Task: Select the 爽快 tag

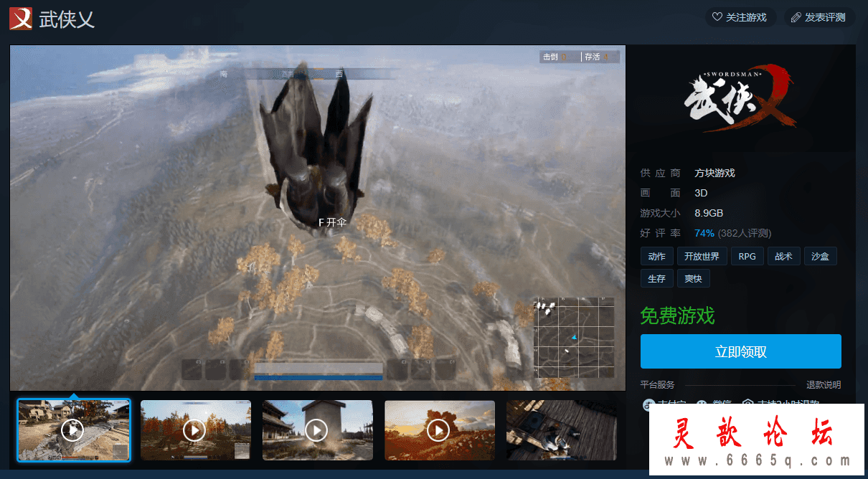Action: pyautogui.click(x=693, y=278)
